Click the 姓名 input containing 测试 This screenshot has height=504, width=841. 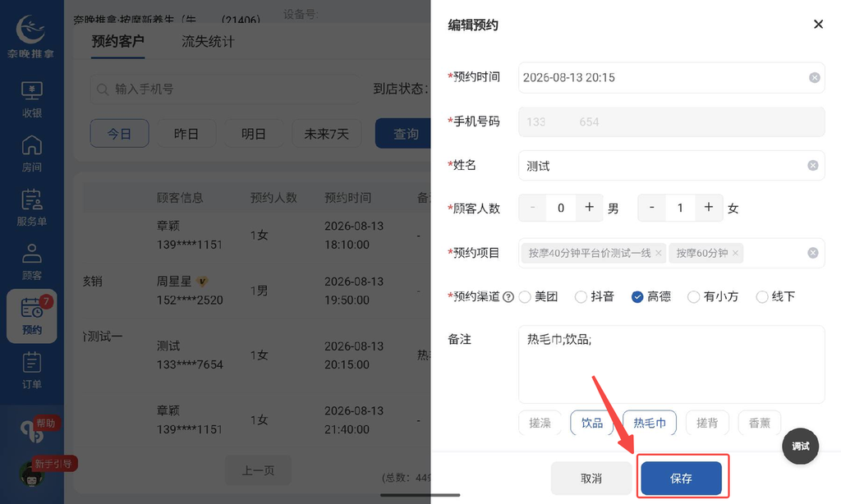(671, 166)
